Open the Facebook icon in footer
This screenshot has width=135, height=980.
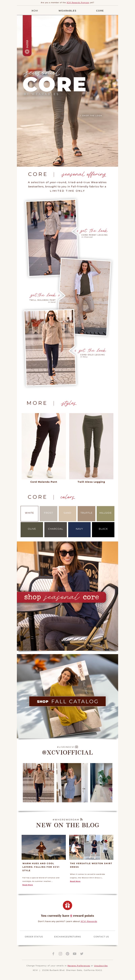pyautogui.click(x=53, y=954)
